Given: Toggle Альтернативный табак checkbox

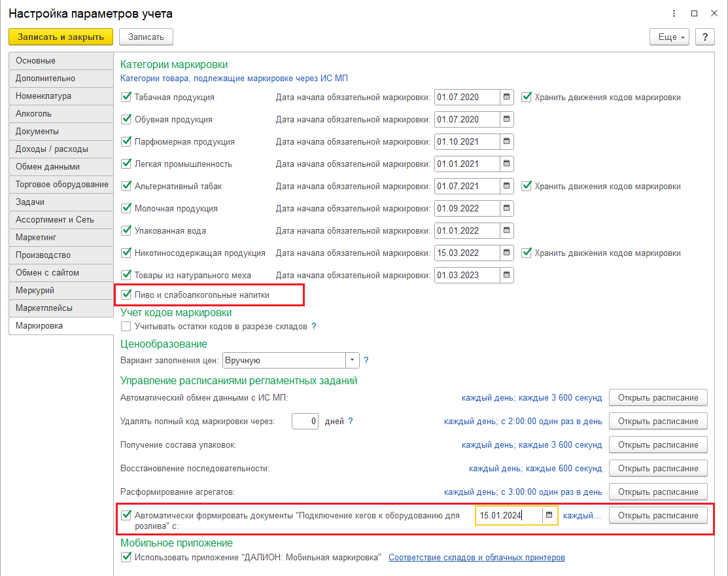Looking at the screenshot, I should tap(126, 187).
